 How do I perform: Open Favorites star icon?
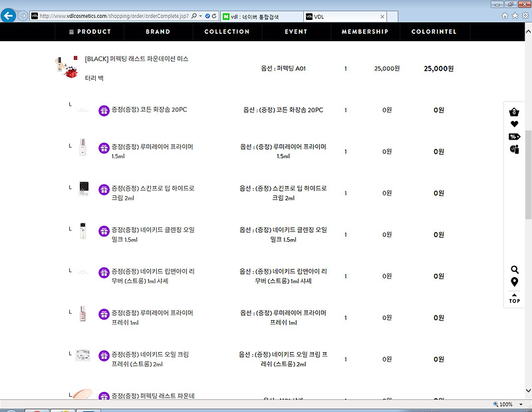[x=515, y=15]
